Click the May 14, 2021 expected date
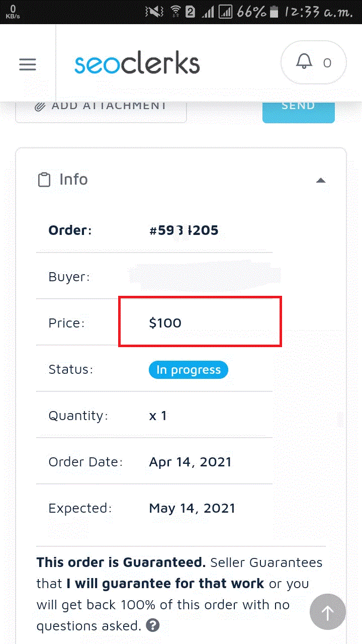 tap(192, 508)
